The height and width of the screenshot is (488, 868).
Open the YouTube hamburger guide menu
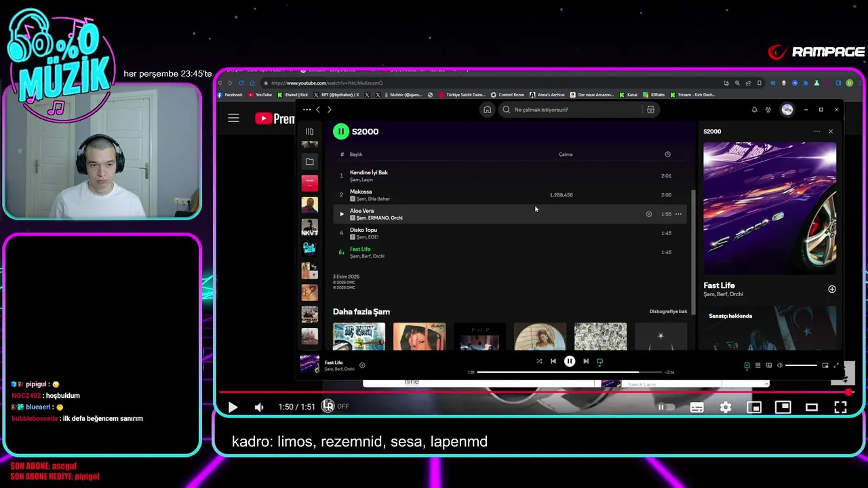[x=233, y=118]
